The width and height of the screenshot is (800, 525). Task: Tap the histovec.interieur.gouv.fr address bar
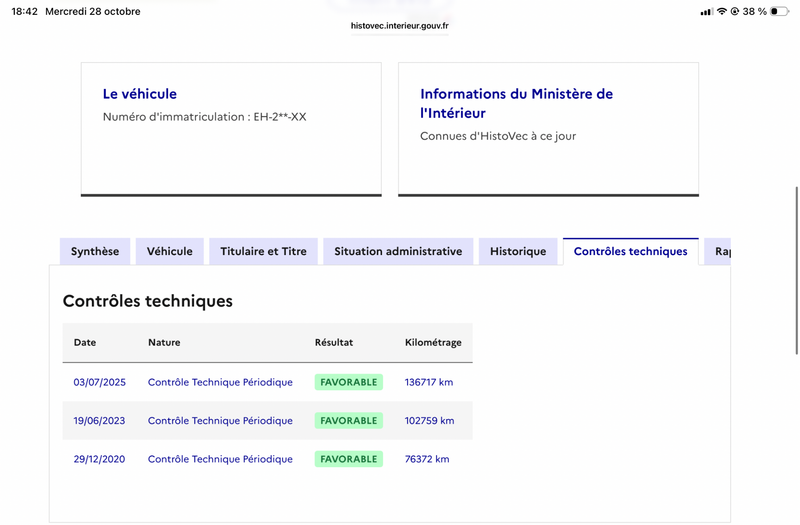click(x=399, y=26)
